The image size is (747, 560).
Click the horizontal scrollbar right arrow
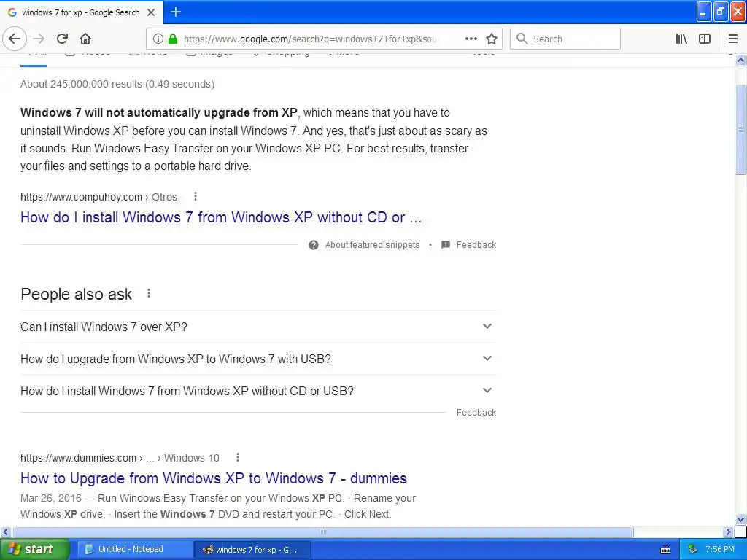[728, 532]
